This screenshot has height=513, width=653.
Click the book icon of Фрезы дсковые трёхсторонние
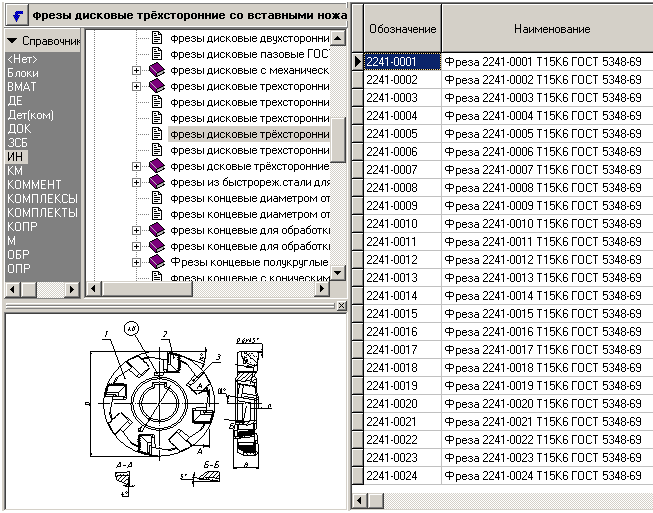tap(157, 166)
